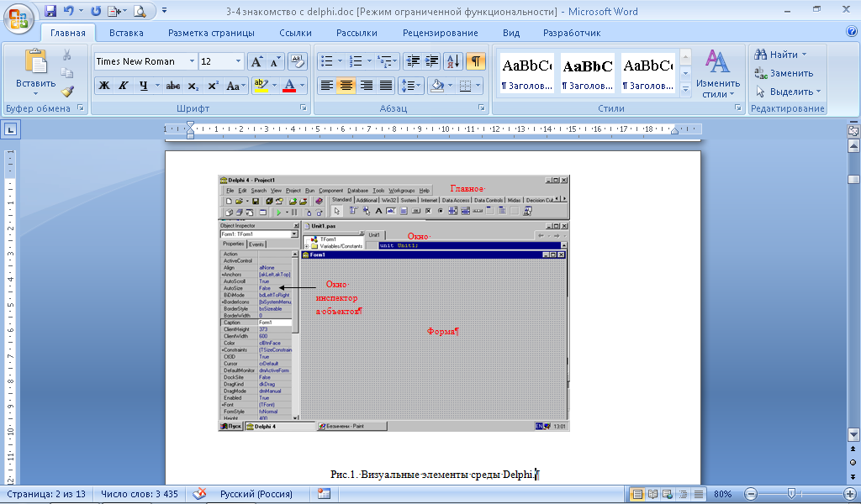The height and width of the screenshot is (504, 861).
Task: Switch to full screen reading view
Action: (x=652, y=494)
